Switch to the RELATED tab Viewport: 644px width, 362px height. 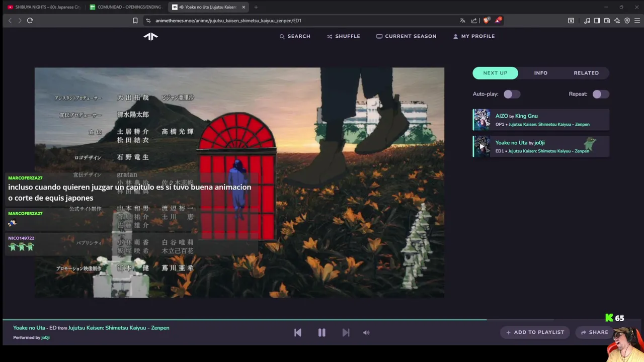[586, 73]
